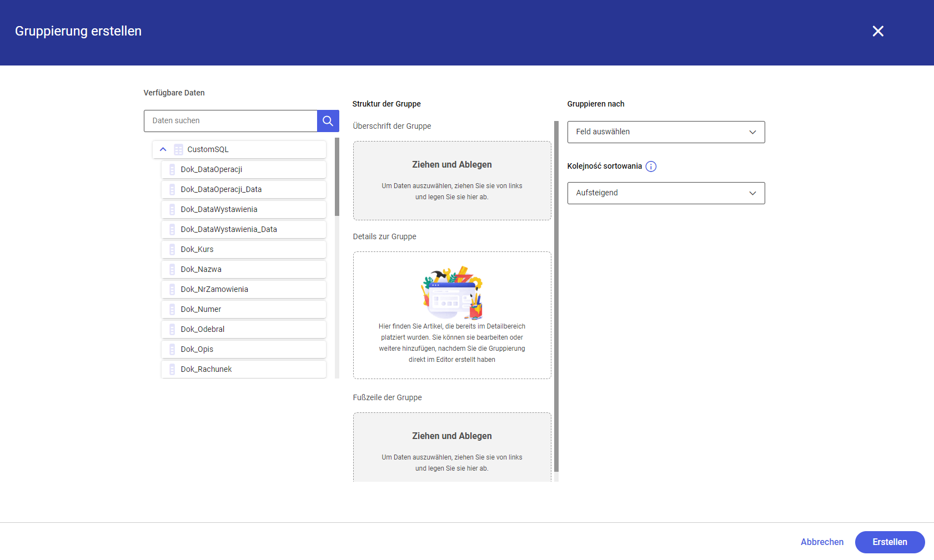Screen dimensions: 934x560
Task: Click the available data list scrollbar
Action: point(337,178)
